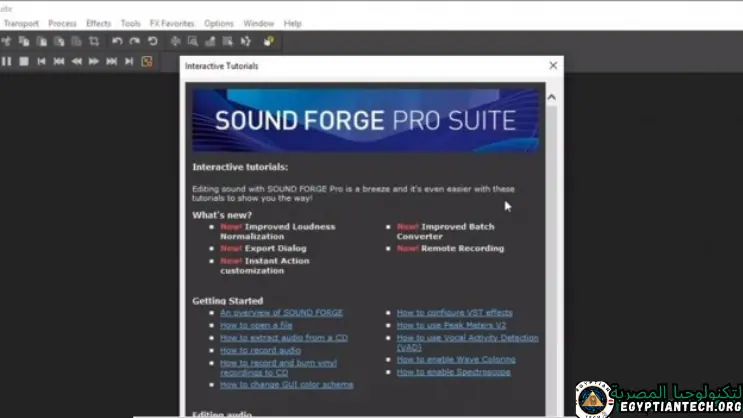The width and height of the screenshot is (743, 418).
Task: Open 'How to change GUI color scheme' link
Action: pos(287,385)
